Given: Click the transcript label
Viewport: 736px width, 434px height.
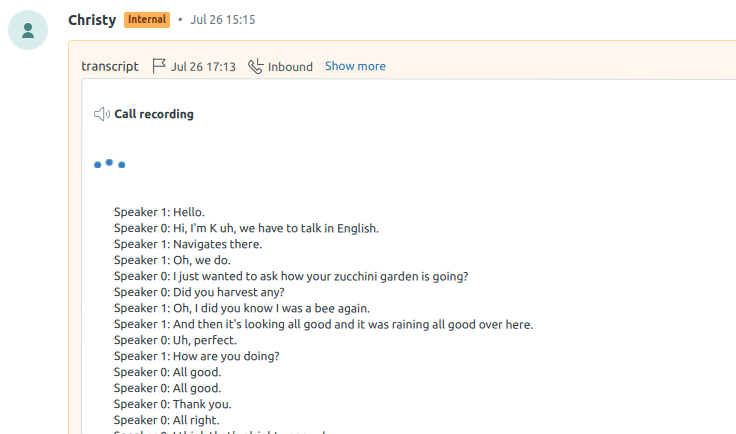Looking at the screenshot, I should pyautogui.click(x=110, y=67).
